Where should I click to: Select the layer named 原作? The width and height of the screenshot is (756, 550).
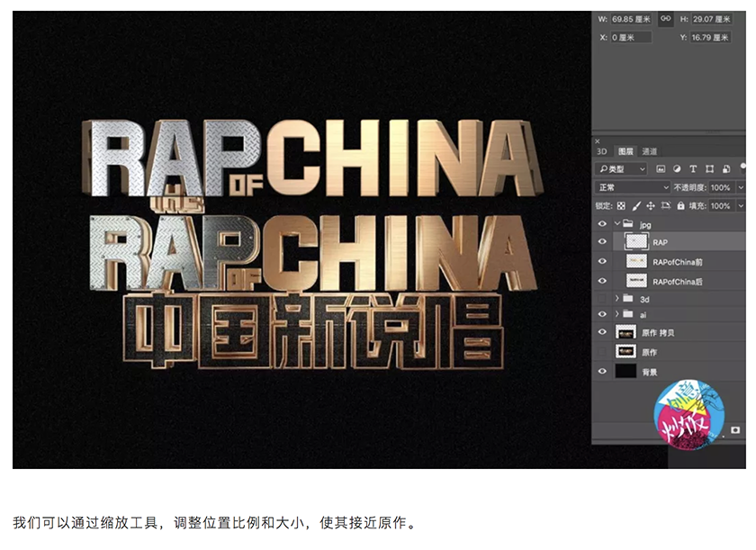click(x=650, y=352)
